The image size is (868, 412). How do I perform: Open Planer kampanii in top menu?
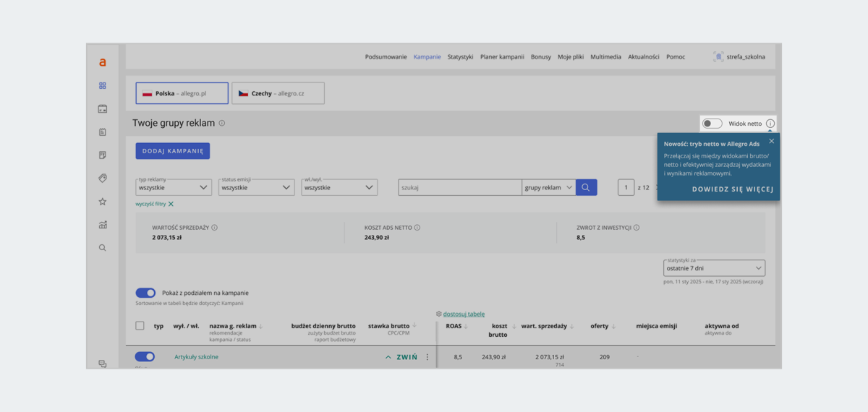502,57
